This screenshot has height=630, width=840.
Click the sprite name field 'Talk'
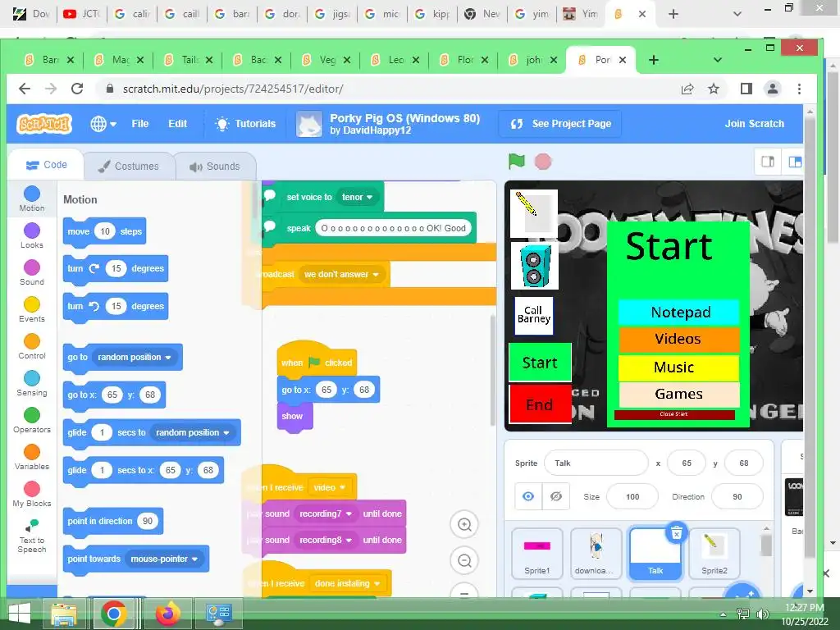[596, 463]
